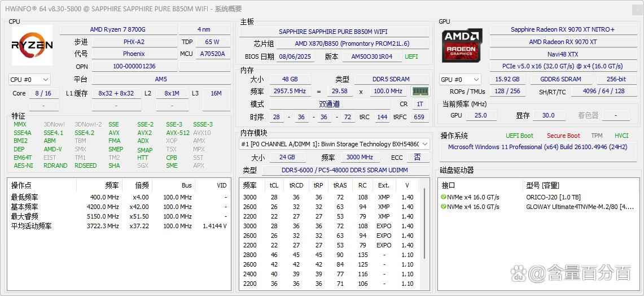The width and height of the screenshot is (644, 296).
Task: Select the 最大睿频 operating point row
Action: click(119, 216)
